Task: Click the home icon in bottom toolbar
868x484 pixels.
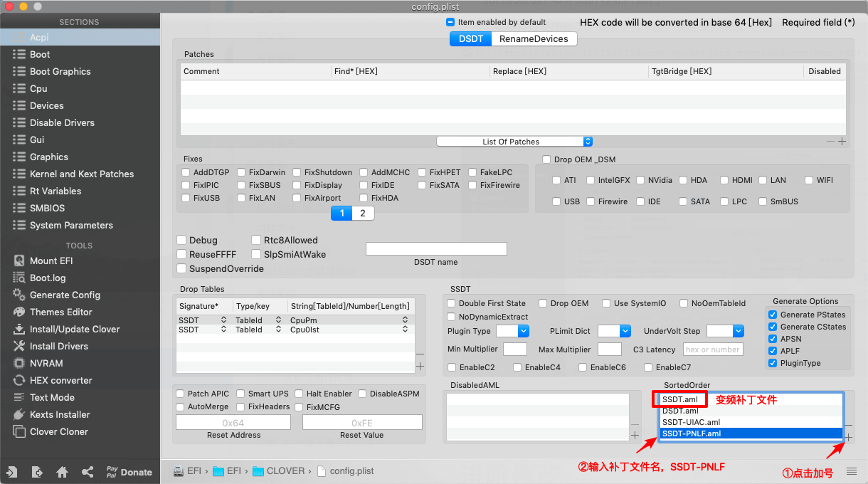Action: point(63,472)
